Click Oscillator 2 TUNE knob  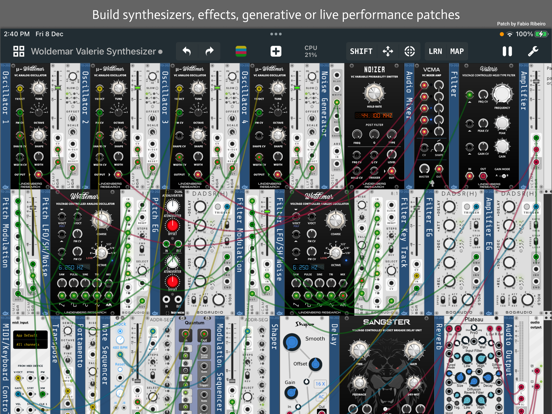pyautogui.click(x=118, y=88)
